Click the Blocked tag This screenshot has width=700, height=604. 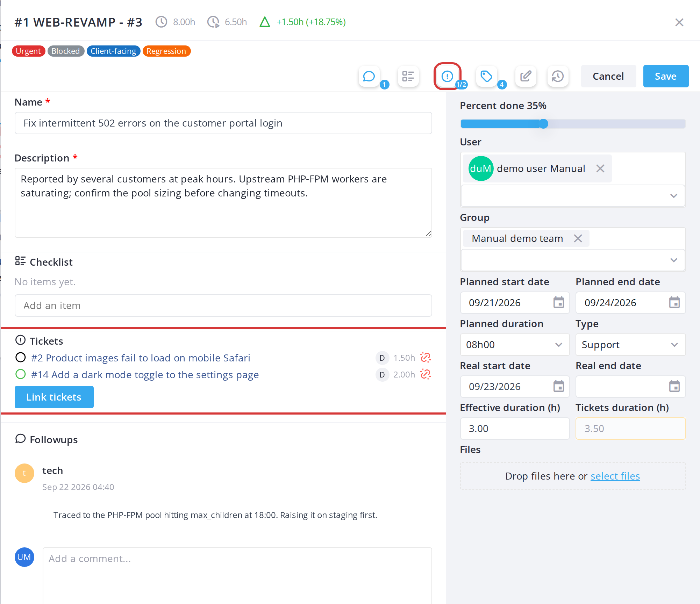click(x=66, y=51)
